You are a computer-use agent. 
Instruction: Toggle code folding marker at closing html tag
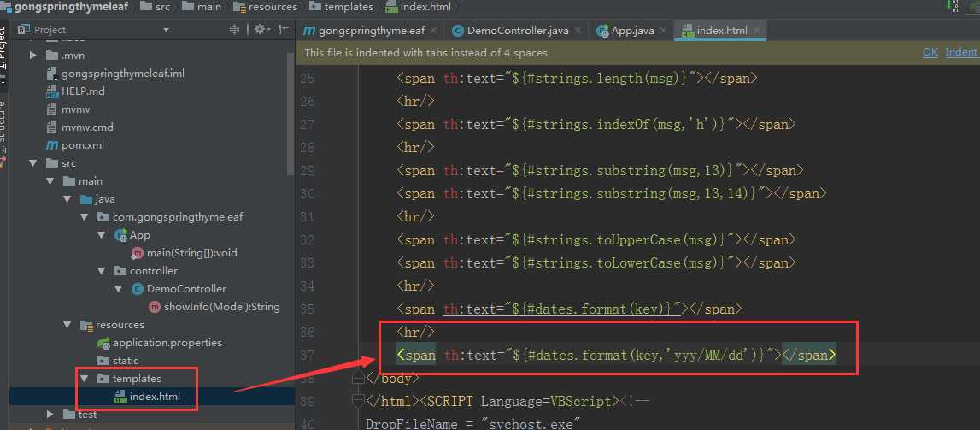pyautogui.click(x=358, y=401)
